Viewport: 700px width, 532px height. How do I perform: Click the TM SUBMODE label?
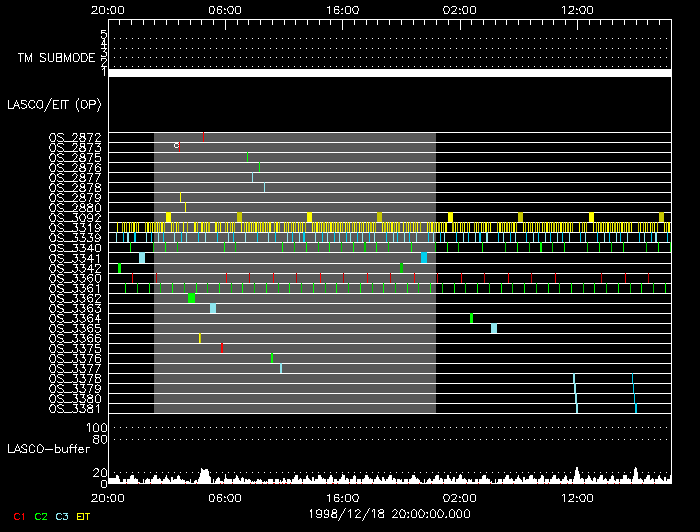[56, 57]
